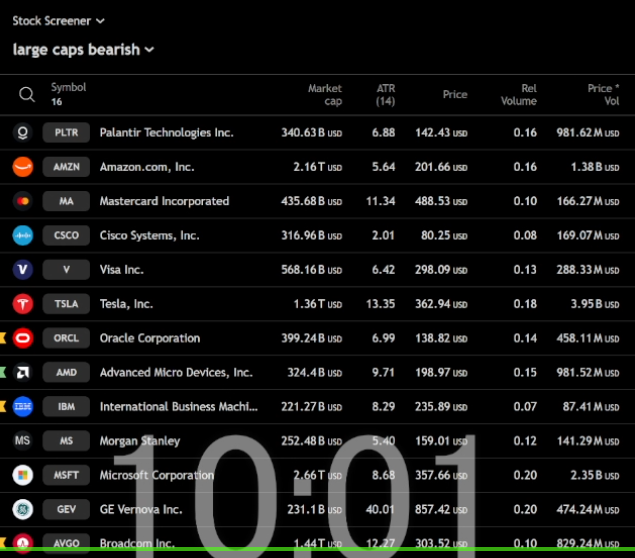Sort by the Rel Volume column header
This screenshot has width=635, height=558.
pos(519,94)
